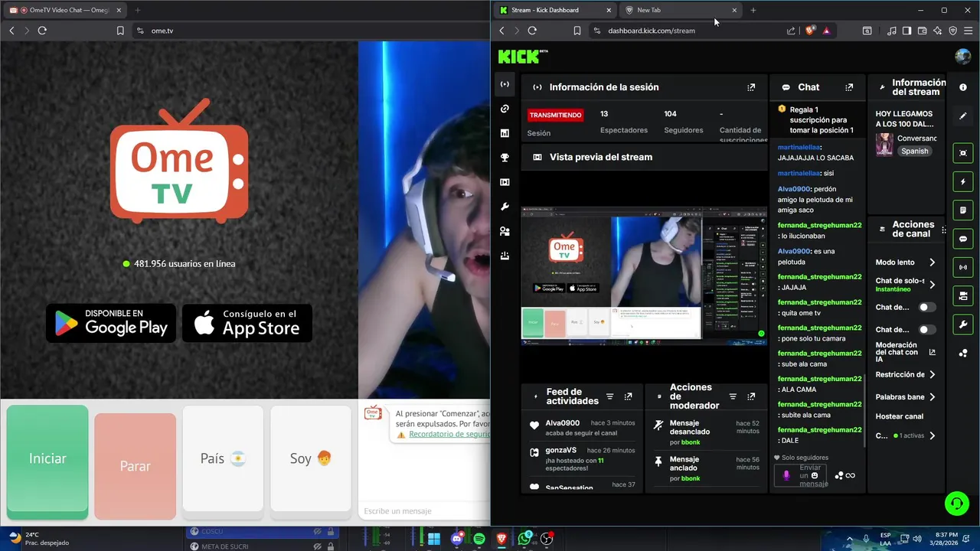The width and height of the screenshot is (980, 551).
Task: Open OBS Studio from the Windows taskbar
Action: pos(547,539)
